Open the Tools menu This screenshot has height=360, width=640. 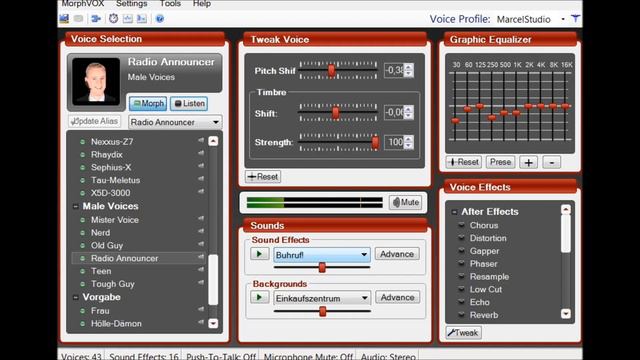click(x=170, y=4)
